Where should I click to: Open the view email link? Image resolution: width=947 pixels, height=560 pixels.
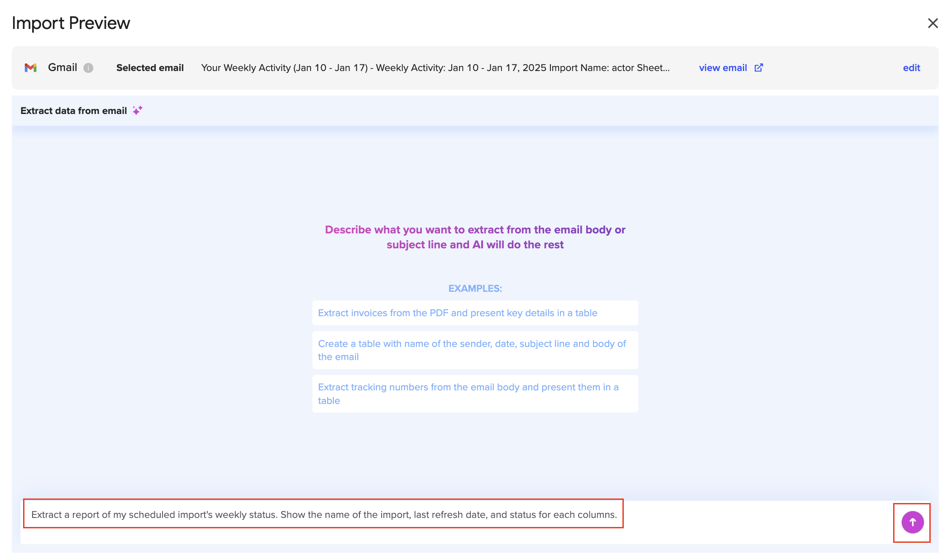722,68
